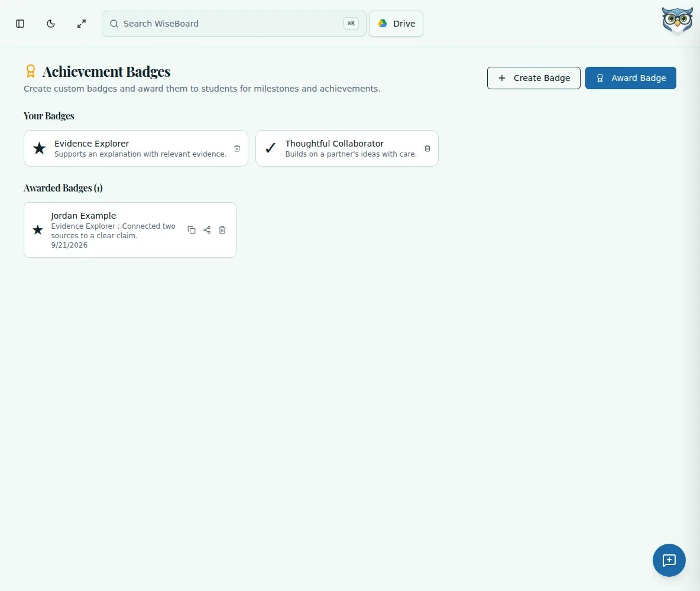Click the Achievement Badges page title
700x591 pixels.
click(x=106, y=72)
